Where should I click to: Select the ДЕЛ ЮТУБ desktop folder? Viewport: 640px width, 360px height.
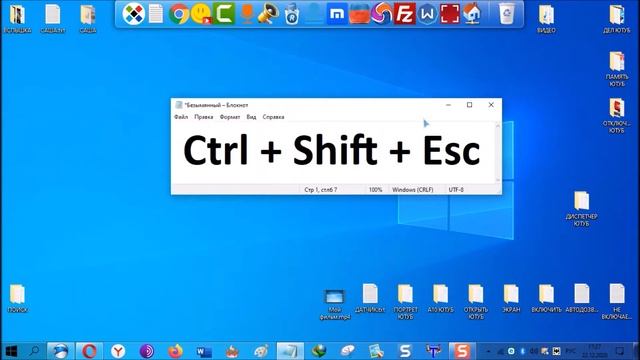616,19
